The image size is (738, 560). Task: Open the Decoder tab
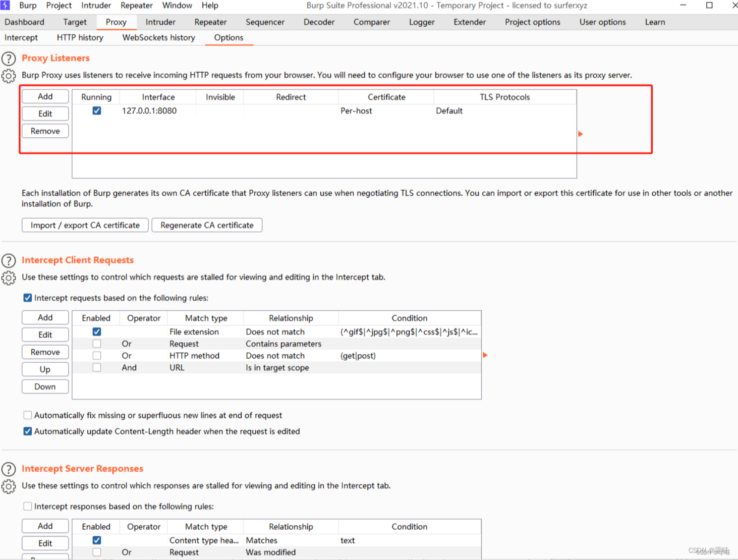tap(319, 22)
